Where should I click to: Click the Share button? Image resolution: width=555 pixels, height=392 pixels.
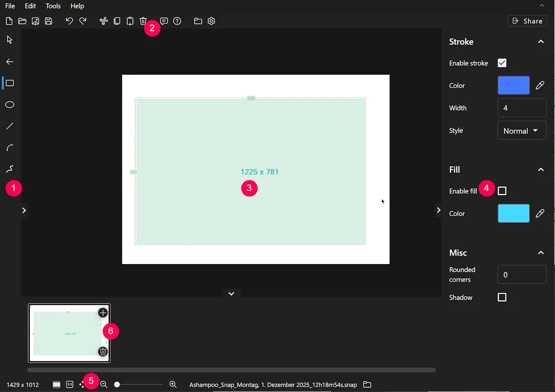coord(527,21)
